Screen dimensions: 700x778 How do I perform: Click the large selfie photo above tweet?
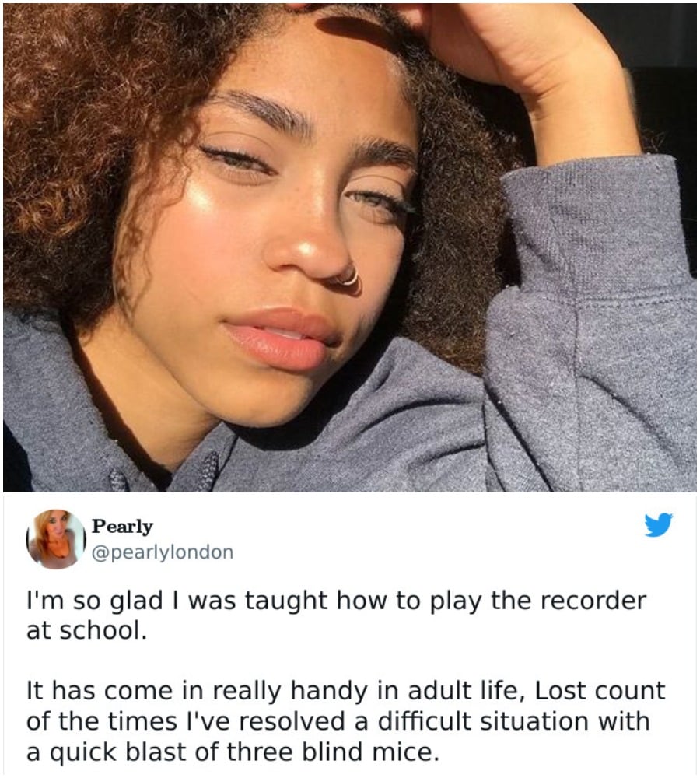(x=350, y=247)
